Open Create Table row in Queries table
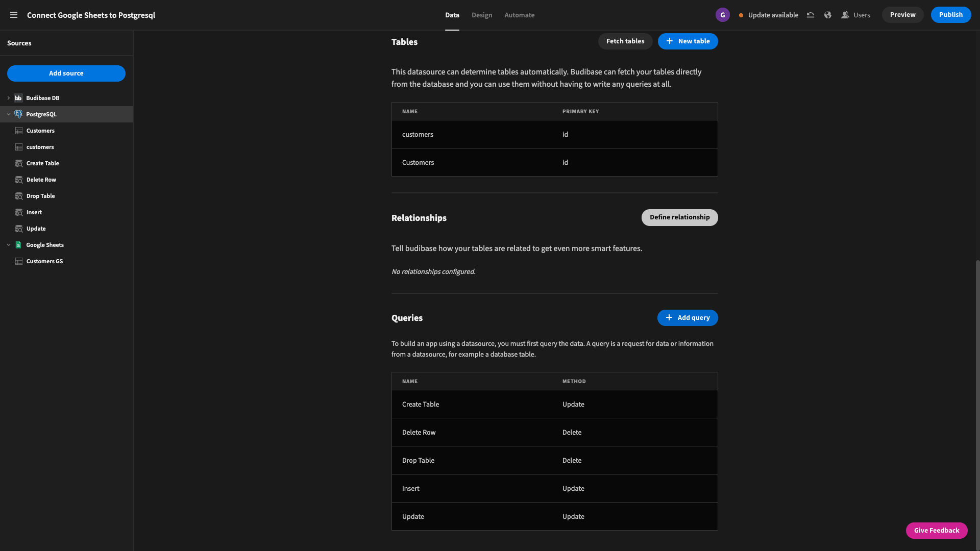 click(554, 404)
